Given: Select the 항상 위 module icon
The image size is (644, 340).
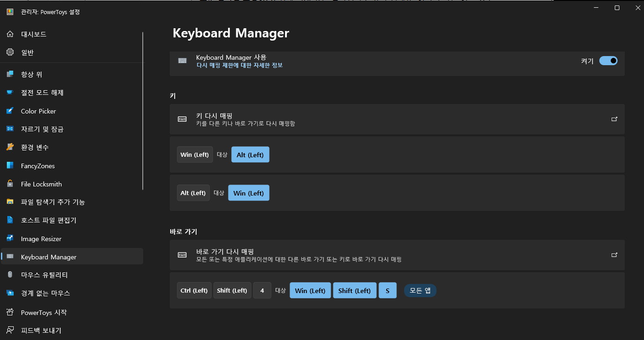Looking at the screenshot, I should pyautogui.click(x=10, y=74).
